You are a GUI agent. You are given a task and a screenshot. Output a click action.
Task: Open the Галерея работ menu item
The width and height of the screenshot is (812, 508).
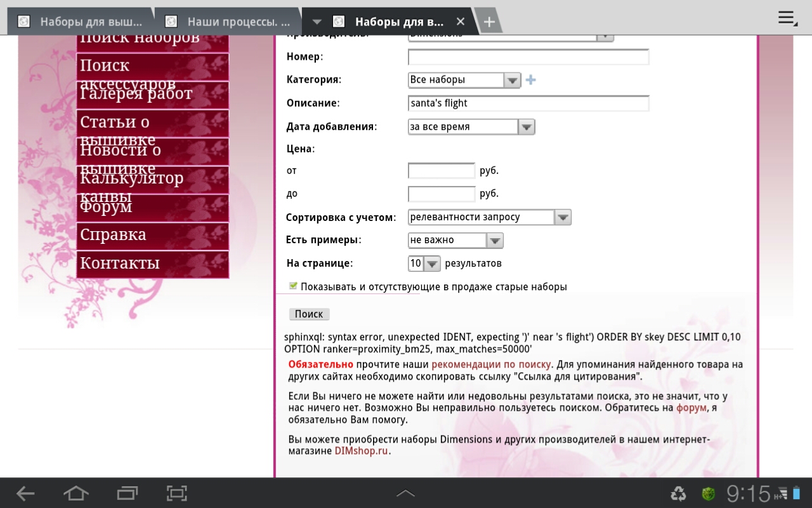point(152,94)
